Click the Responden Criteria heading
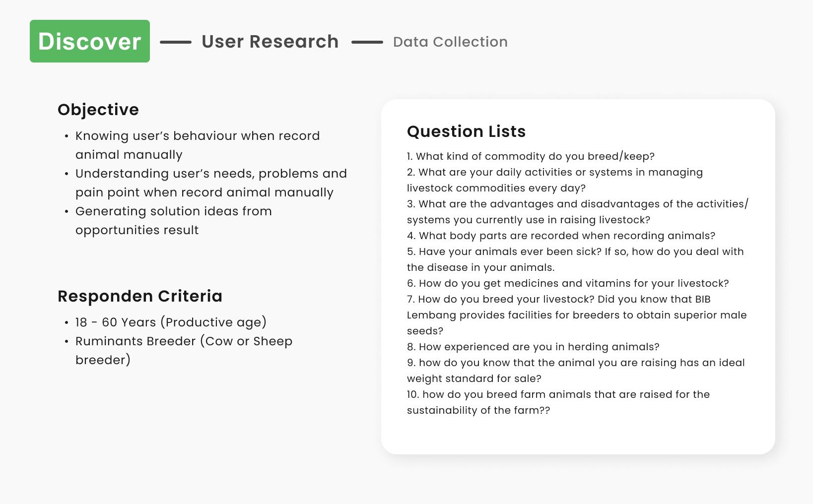 (x=140, y=296)
